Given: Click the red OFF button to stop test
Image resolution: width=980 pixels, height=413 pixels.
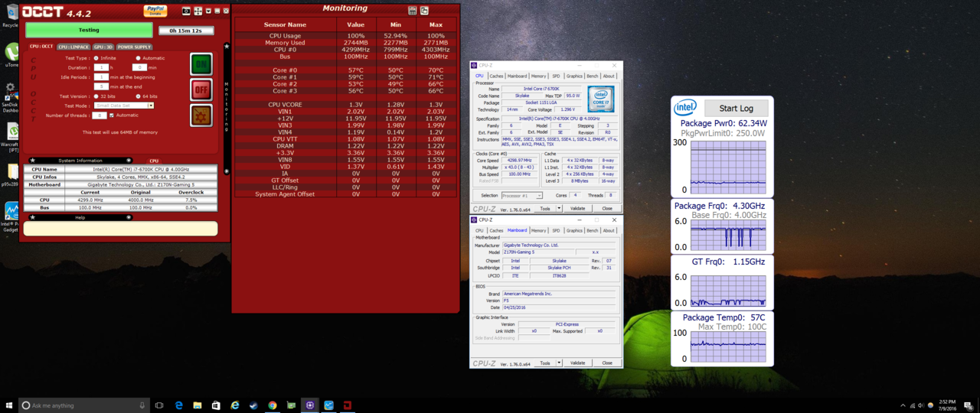Looking at the screenshot, I should pos(201,89).
